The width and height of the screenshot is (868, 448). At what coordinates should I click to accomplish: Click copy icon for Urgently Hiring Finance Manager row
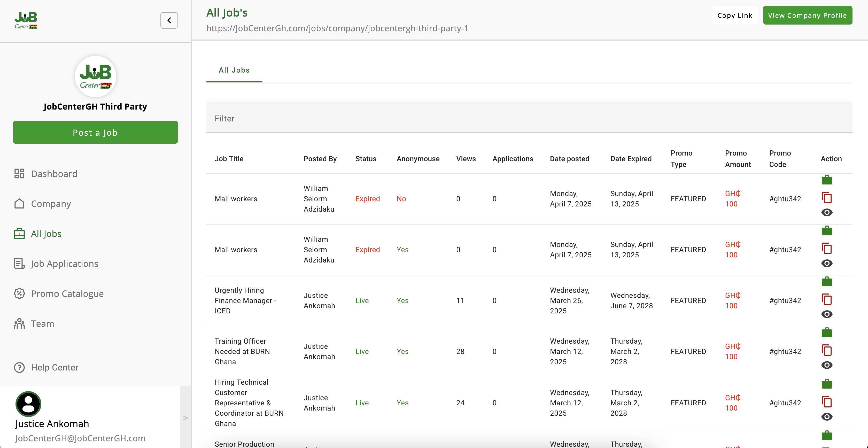pyautogui.click(x=827, y=299)
